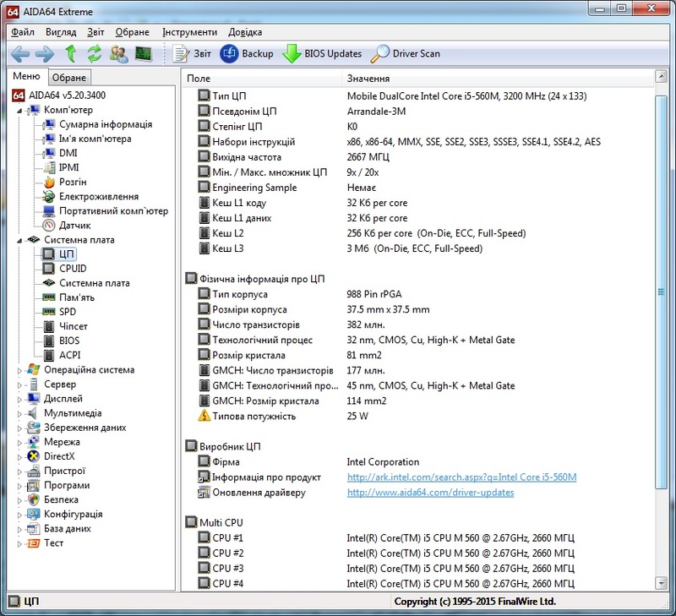Expand the Збереження даних branch
Screen dimensions: 676x616
(19, 428)
